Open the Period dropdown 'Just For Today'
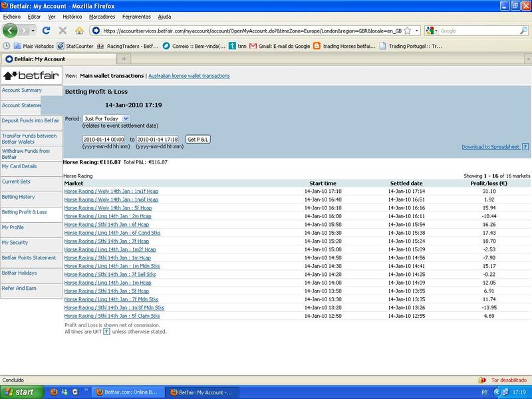 pos(106,118)
